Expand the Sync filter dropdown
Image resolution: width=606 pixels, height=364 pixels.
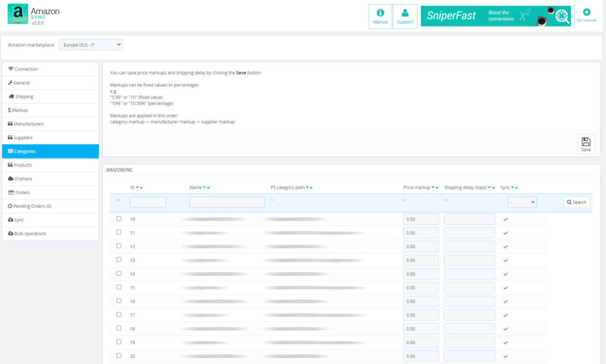(522, 202)
